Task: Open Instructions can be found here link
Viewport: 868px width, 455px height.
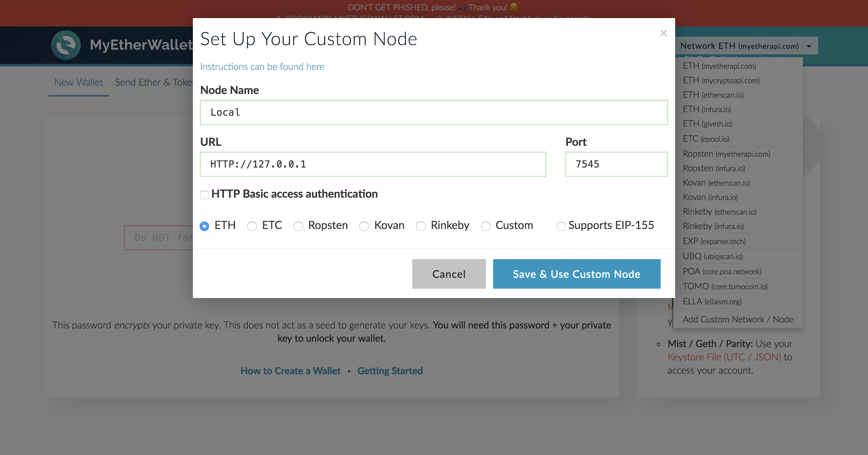Action: (262, 67)
